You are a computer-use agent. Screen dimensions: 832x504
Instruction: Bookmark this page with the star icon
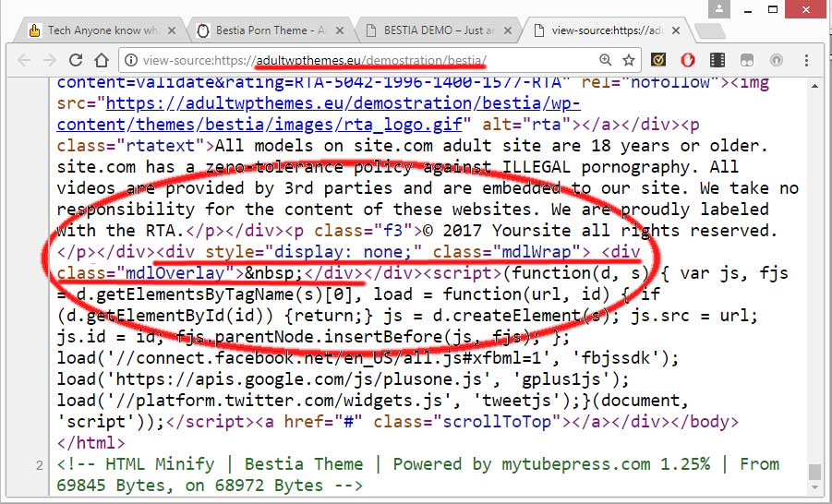pyautogui.click(x=629, y=60)
